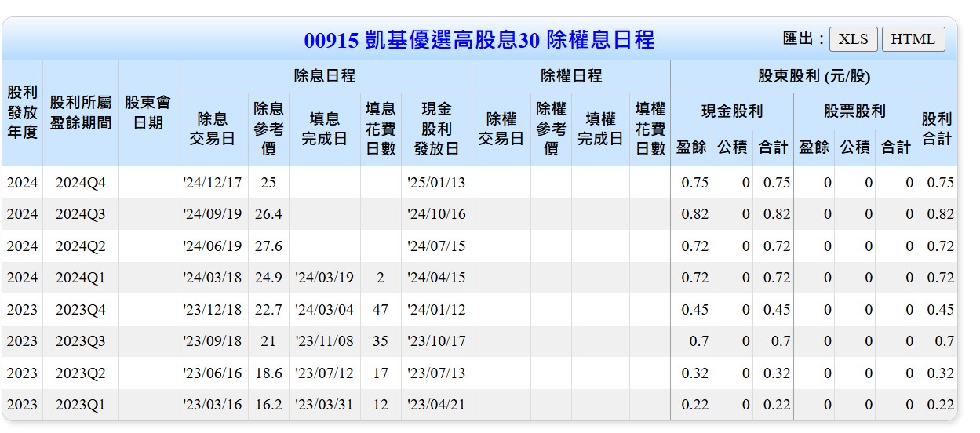Click the 35 days-to-fill cell
This screenshot has height=433, width=980.
click(x=381, y=341)
